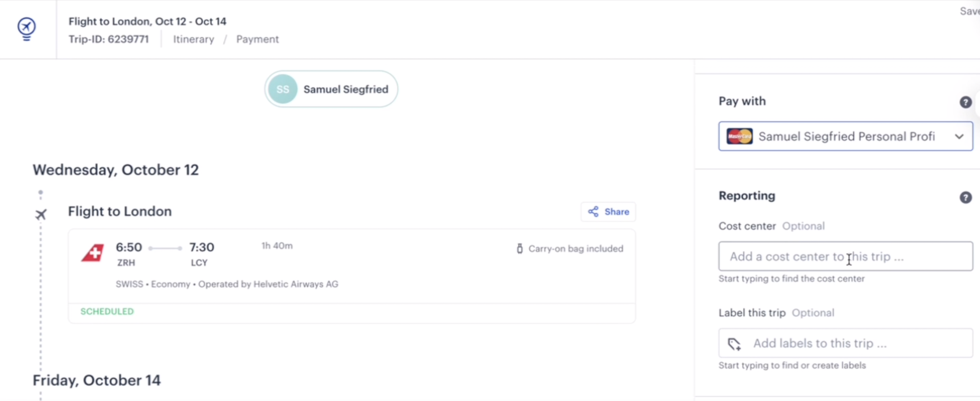Viewport: 980px width, 401px height.
Task: Click the carry-on bag icon
Action: 520,249
